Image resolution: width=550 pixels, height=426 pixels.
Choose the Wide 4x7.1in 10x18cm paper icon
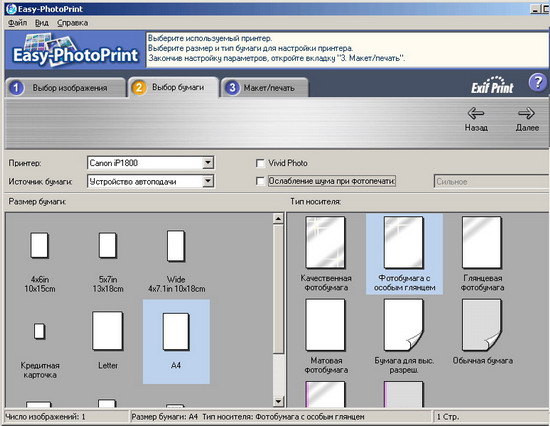(x=176, y=246)
